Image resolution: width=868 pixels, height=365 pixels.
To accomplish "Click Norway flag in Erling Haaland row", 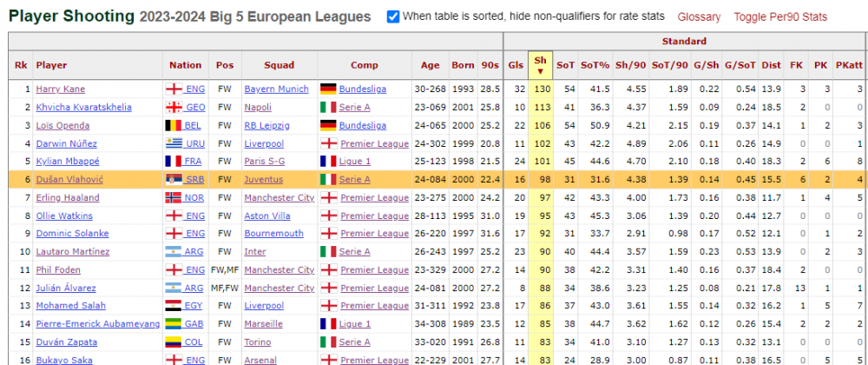I will 174,198.
